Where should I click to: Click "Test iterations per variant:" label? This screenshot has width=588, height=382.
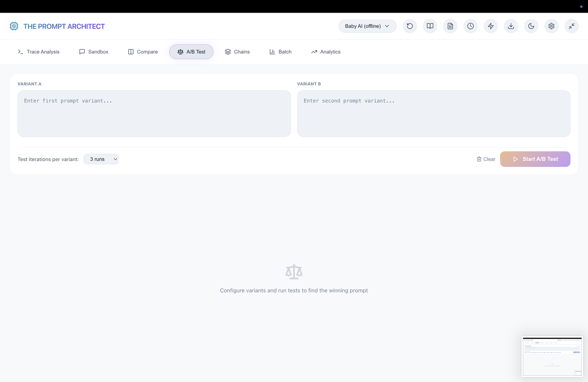point(48,159)
